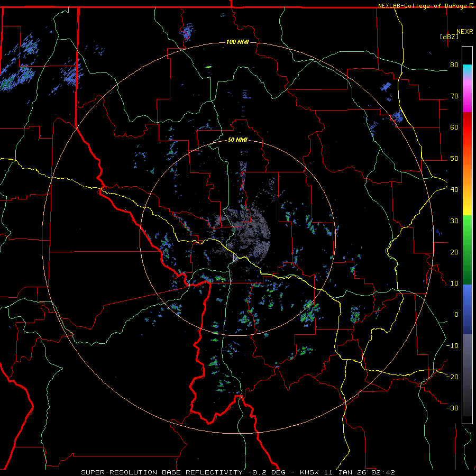Select the 30 value on dBZ scale
The height and width of the screenshot is (476, 476).
(454, 221)
